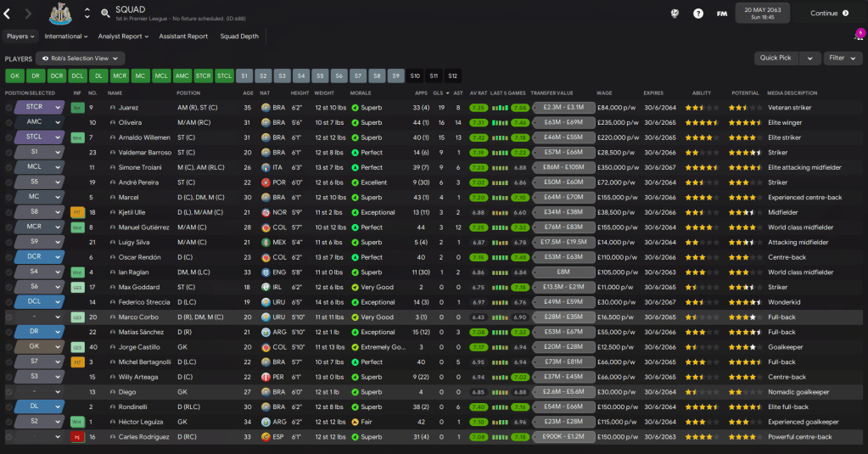The image size is (868, 454).
Task: Open the FM menu icon
Action: (722, 14)
